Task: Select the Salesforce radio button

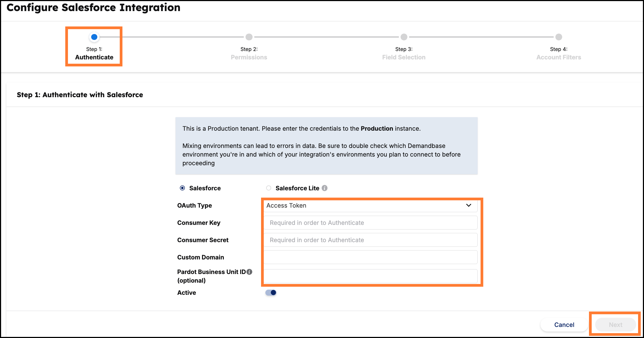Action: pyautogui.click(x=182, y=188)
